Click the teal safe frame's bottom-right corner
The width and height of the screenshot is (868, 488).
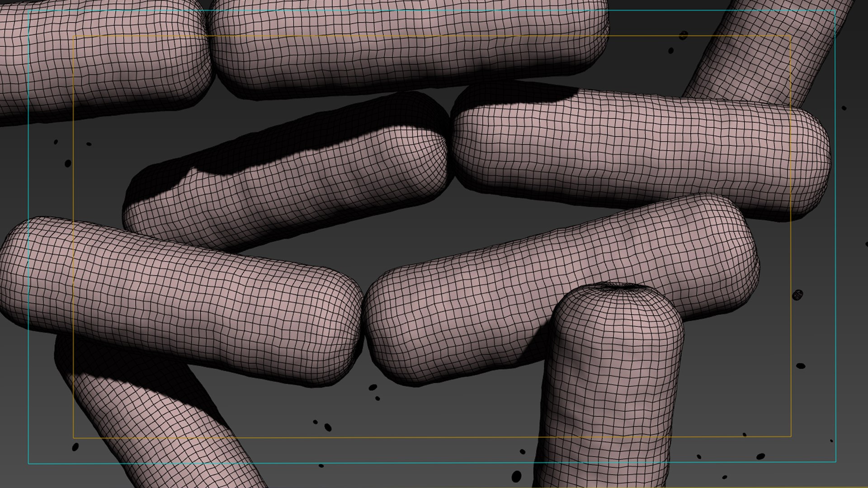click(x=835, y=462)
